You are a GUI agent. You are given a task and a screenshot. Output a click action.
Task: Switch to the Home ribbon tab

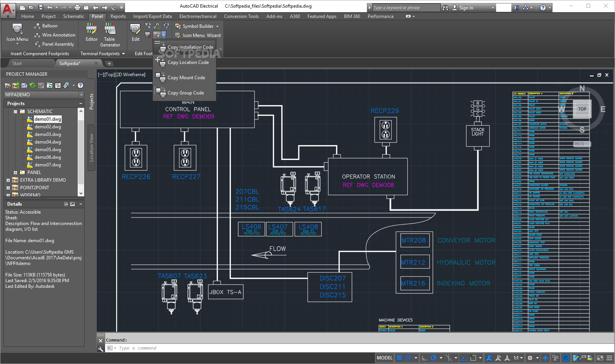coord(27,16)
